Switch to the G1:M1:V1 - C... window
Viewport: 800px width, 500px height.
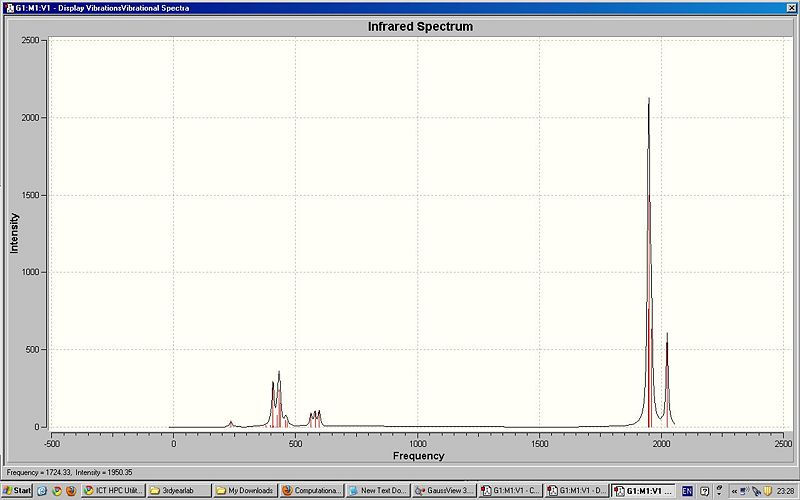[510, 491]
